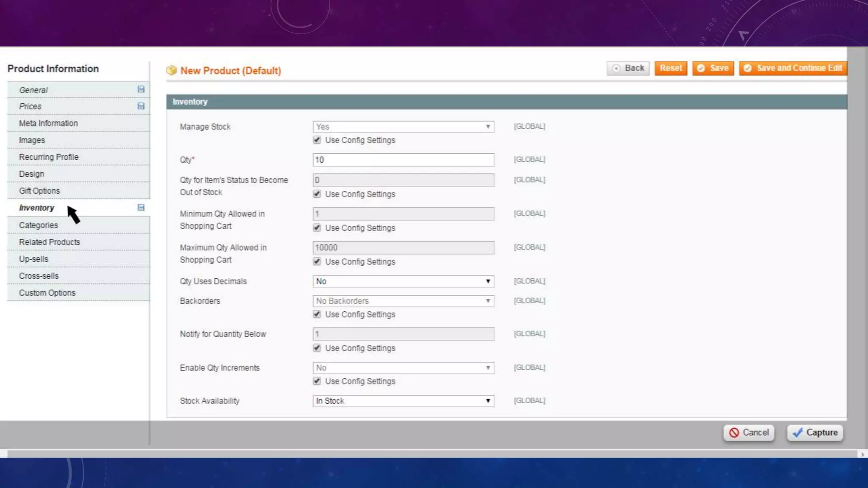
Task: Switch to the Categories tab
Action: [39, 225]
